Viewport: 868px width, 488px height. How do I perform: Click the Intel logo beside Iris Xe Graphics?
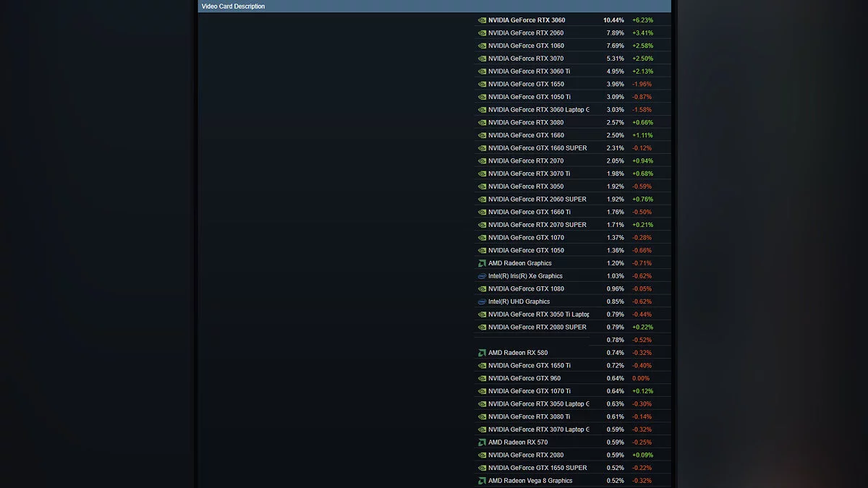click(x=482, y=276)
